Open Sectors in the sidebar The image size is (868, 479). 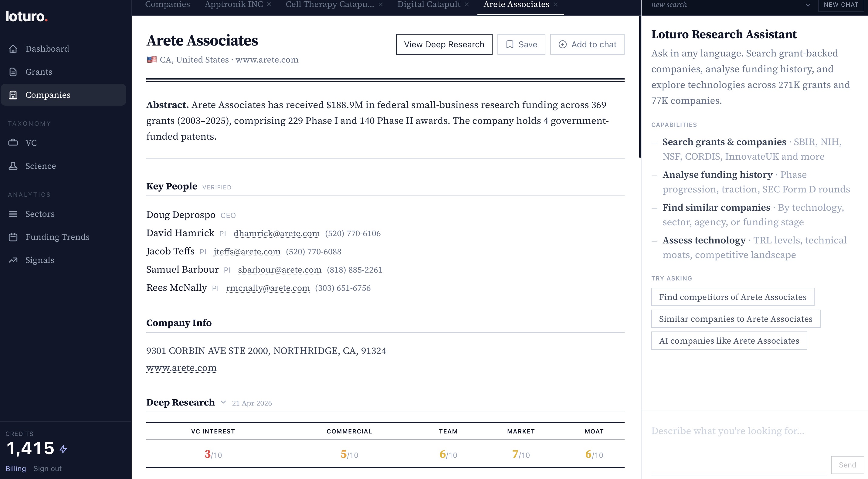[63, 214]
